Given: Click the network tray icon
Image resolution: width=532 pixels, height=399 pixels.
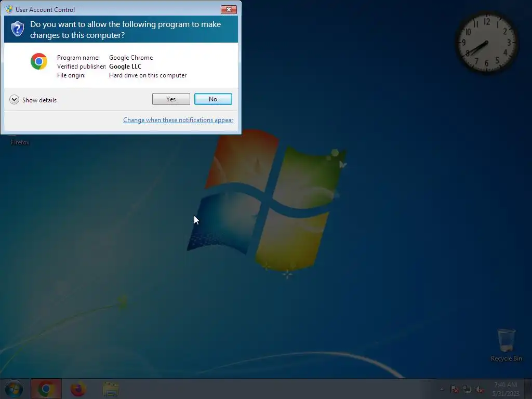Looking at the screenshot, I should coord(467,389).
